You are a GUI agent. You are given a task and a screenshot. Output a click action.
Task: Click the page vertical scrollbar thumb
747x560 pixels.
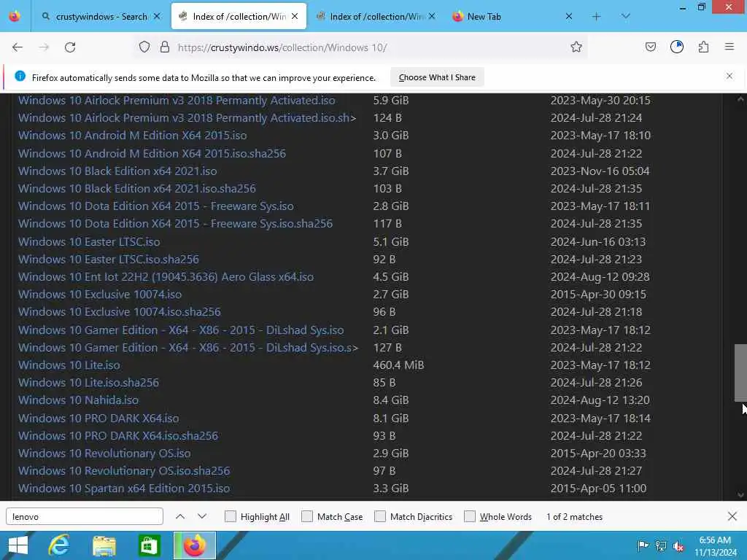point(740,373)
